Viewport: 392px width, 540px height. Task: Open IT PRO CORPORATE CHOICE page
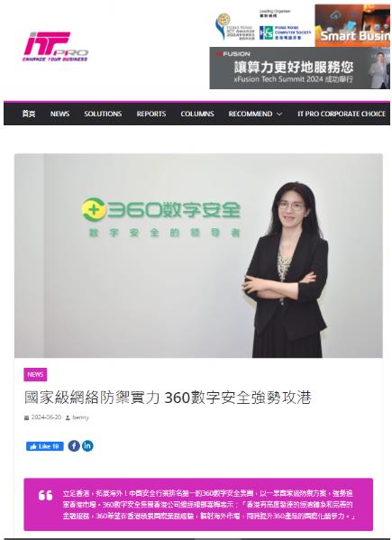point(342,114)
